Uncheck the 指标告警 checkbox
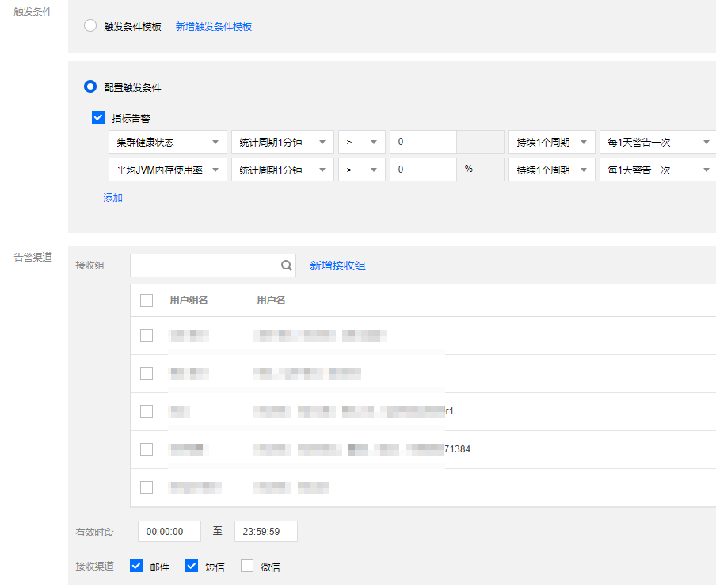Image resolution: width=716 pixels, height=588 pixels. [98, 117]
